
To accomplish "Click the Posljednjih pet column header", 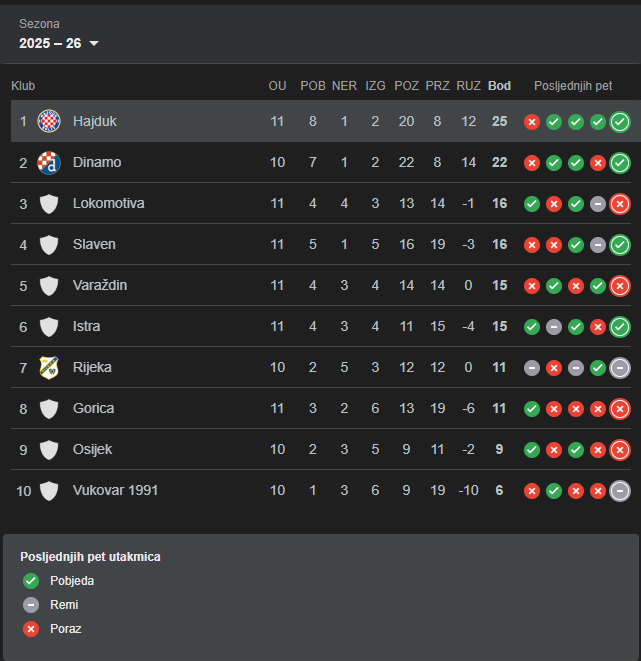I will coord(573,86).
